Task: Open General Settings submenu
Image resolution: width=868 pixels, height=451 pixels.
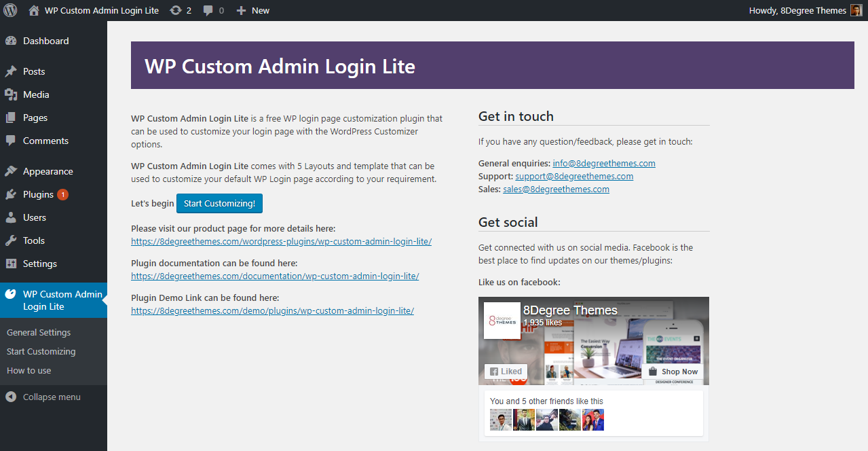Action: (x=39, y=332)
